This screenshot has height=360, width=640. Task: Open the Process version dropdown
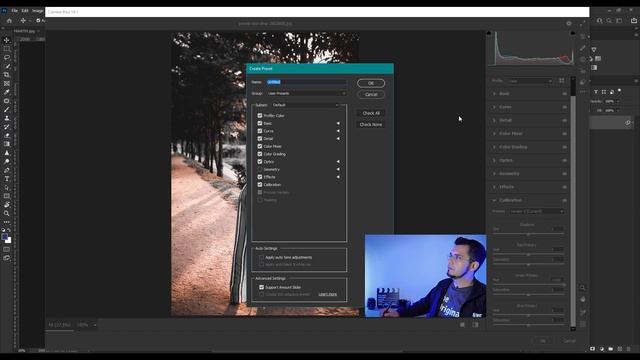(x=536, y=211)
